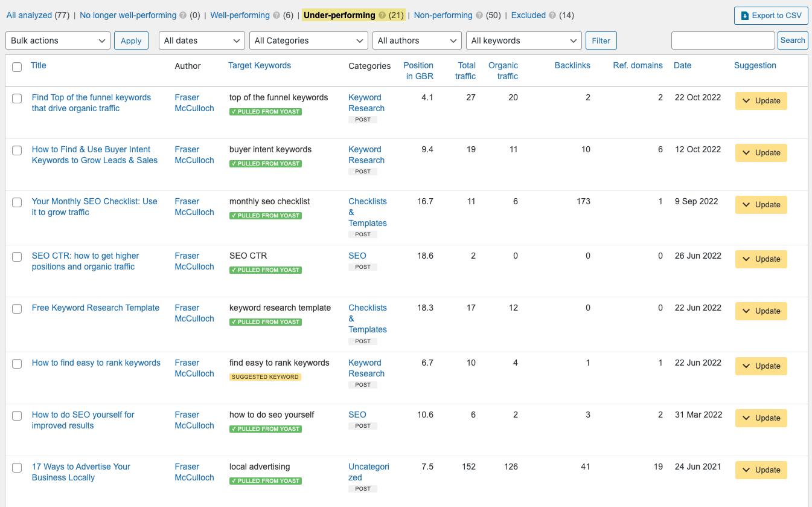The height and width of the screenshot is (507, 812).
Task: Click the Apply button
Action: 131,40
